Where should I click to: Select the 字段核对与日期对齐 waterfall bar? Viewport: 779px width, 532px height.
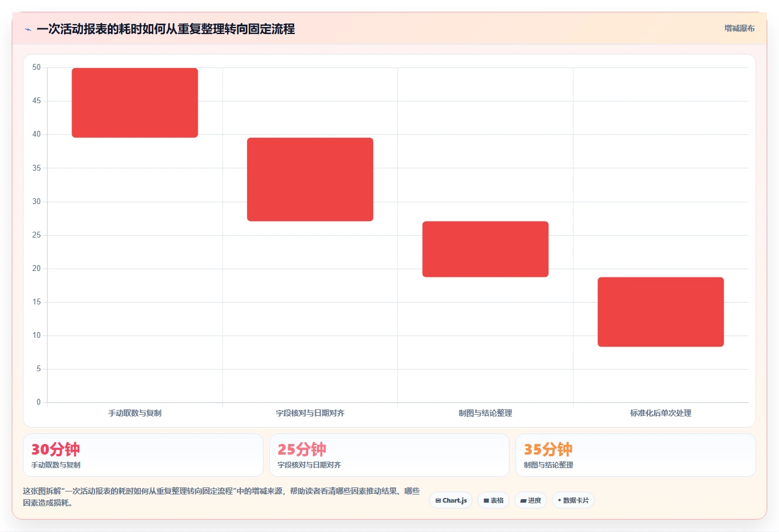pos(310,179)
